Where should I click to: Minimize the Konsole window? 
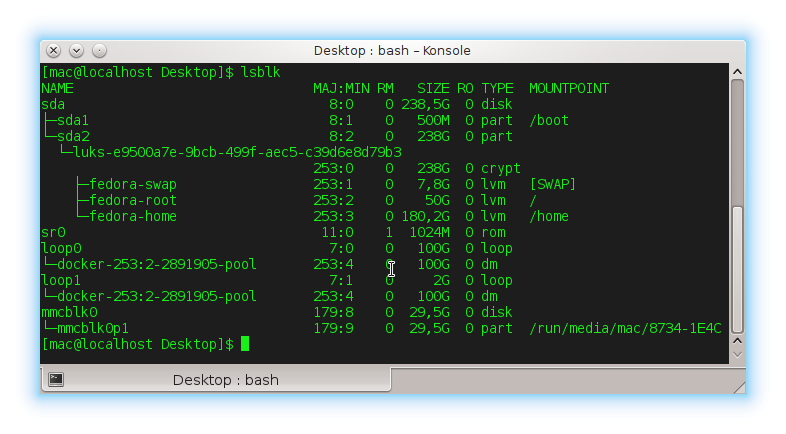pyautogui.click(x=77, y=50)
